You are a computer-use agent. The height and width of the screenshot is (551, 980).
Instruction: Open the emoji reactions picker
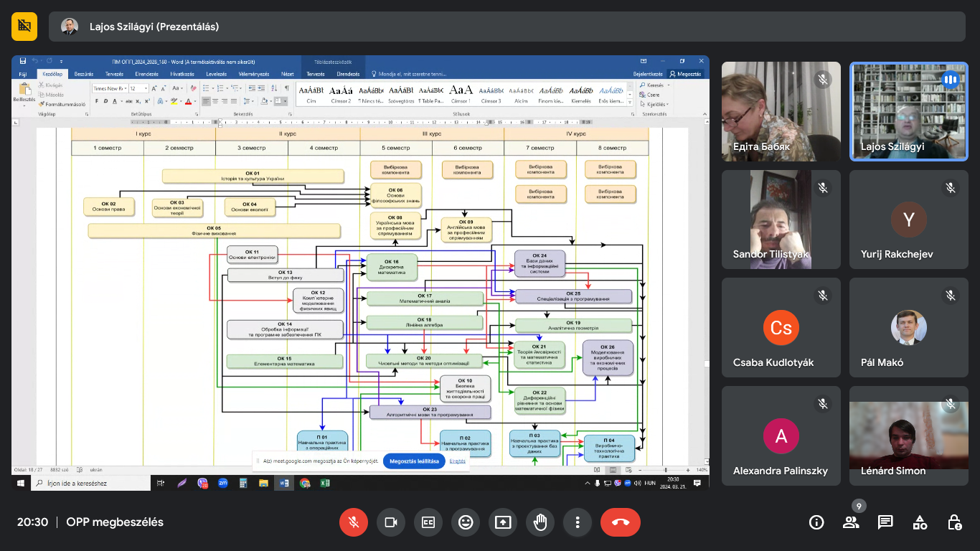click(x=466, y=522)
